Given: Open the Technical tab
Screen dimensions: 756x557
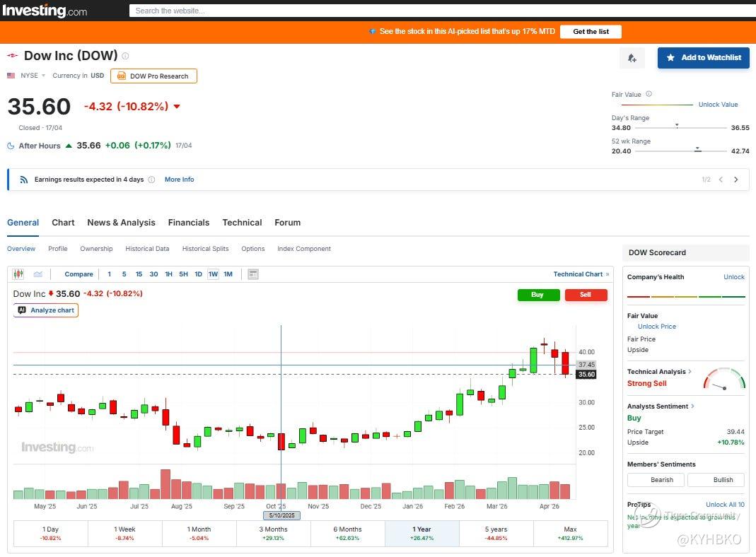Looking at the screenshot, I should tap(242, 223).
